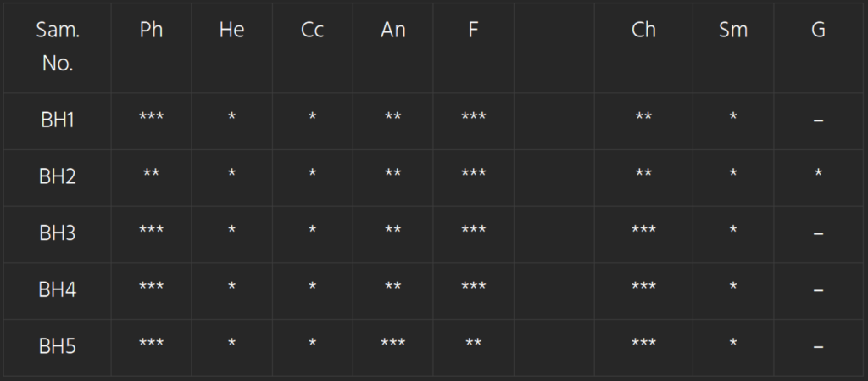Click the He column header cell
868x381 pixels.
pyautogui.click(x=231, y=30)
